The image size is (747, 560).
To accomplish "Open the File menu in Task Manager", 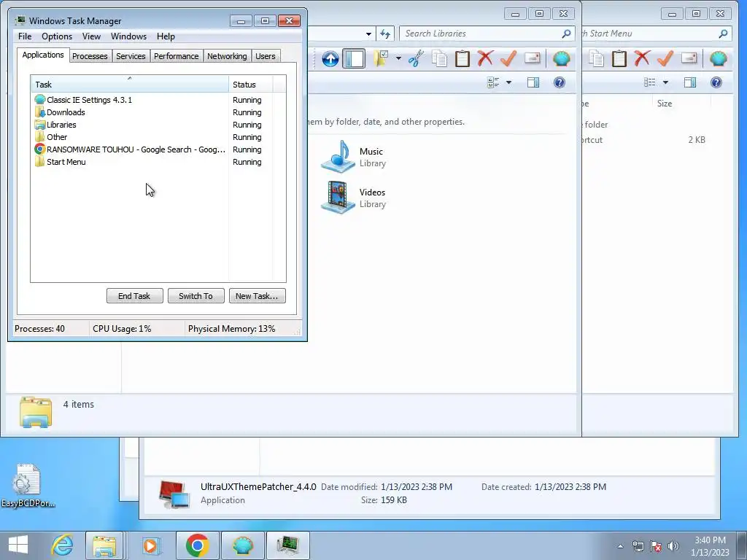I will [25, 36].
